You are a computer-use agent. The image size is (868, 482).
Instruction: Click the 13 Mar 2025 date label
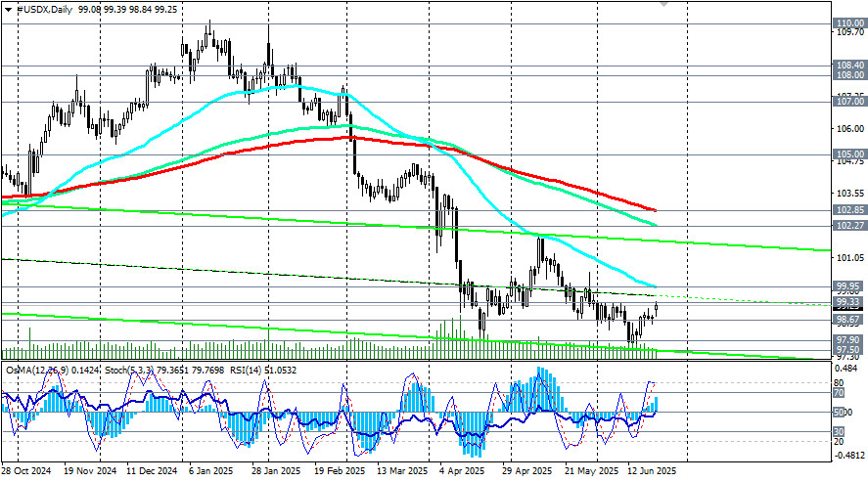coord(402,471)
